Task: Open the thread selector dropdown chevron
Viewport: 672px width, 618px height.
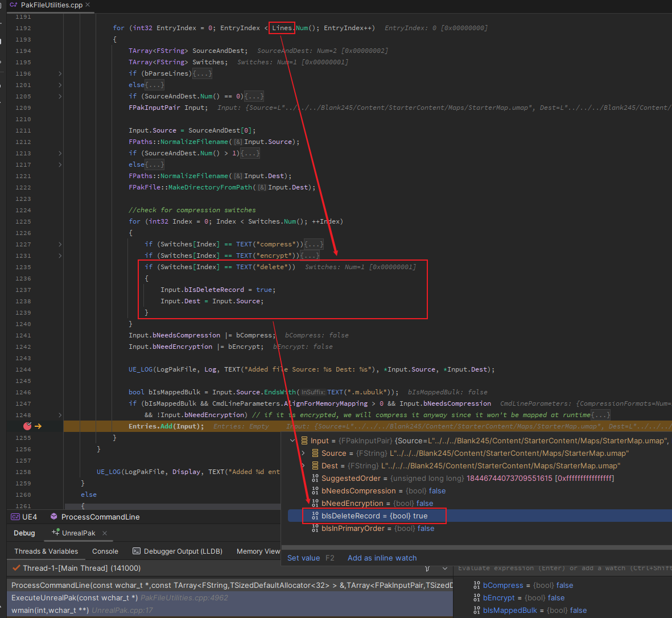Action: tap(445, 568)
